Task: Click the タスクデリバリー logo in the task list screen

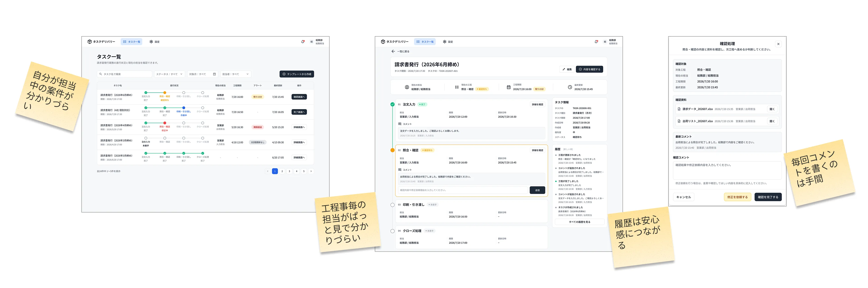Action: click(101, 42)
